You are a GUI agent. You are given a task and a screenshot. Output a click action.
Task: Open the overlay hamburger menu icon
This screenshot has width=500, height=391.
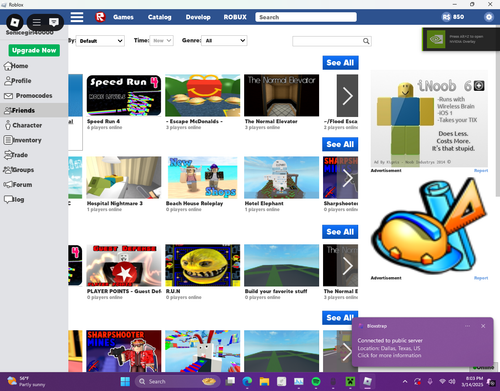click(37, 22)
